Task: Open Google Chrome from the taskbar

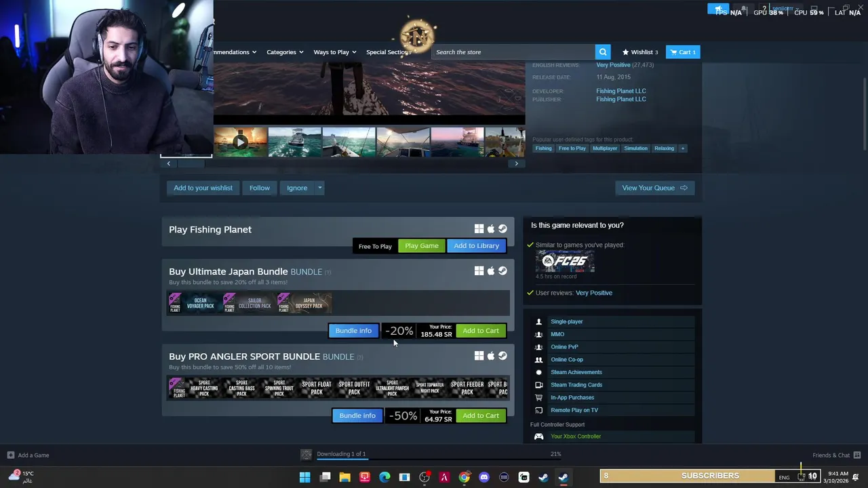Action: [464, 477]
